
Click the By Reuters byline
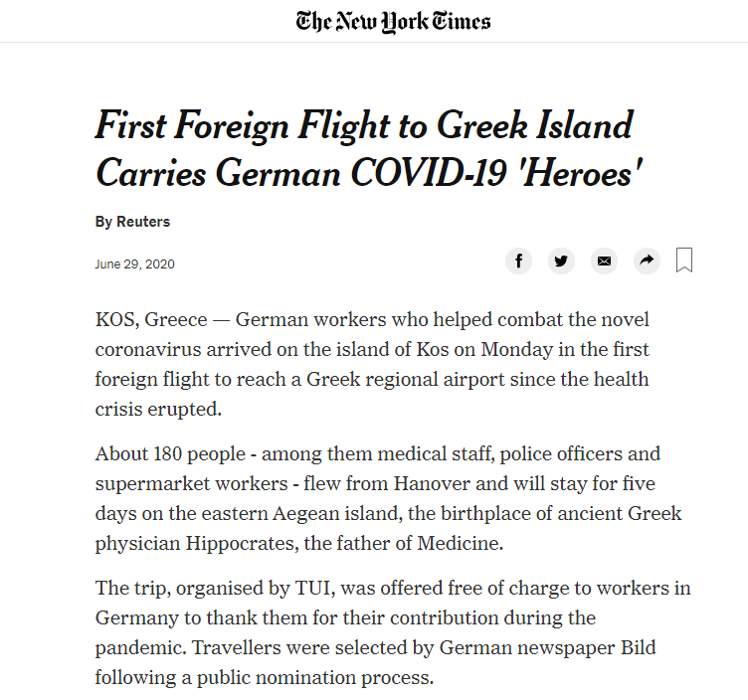click(132, 222)
